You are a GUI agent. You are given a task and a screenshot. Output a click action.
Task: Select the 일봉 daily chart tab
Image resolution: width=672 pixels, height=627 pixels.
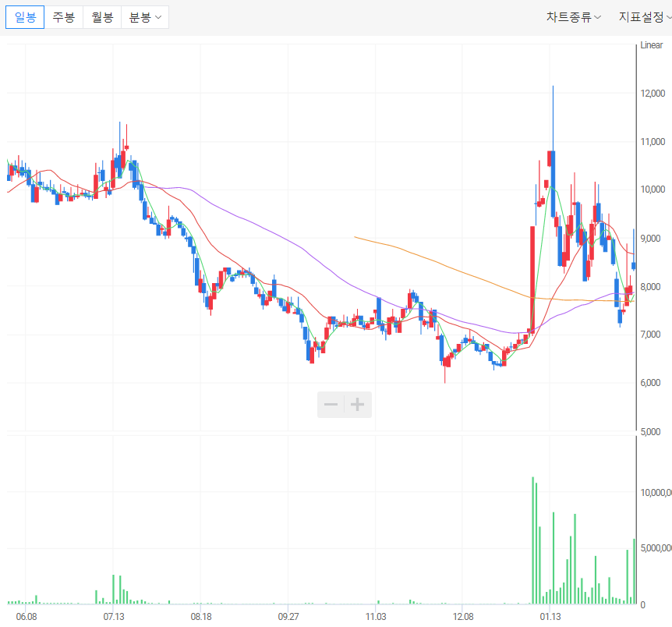tap(25, 17)
